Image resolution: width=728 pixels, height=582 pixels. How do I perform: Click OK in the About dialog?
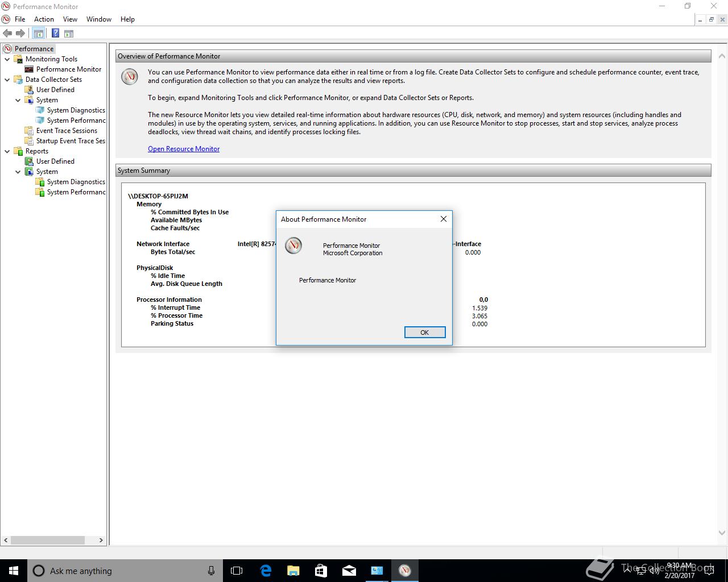click(x=425, y=332)
